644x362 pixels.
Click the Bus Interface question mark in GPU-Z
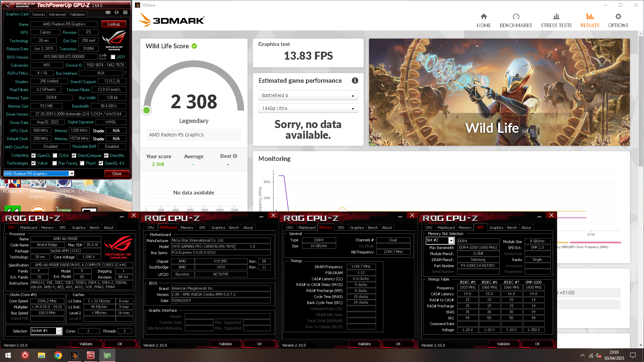pyautogui.click(x=125, y=73)
